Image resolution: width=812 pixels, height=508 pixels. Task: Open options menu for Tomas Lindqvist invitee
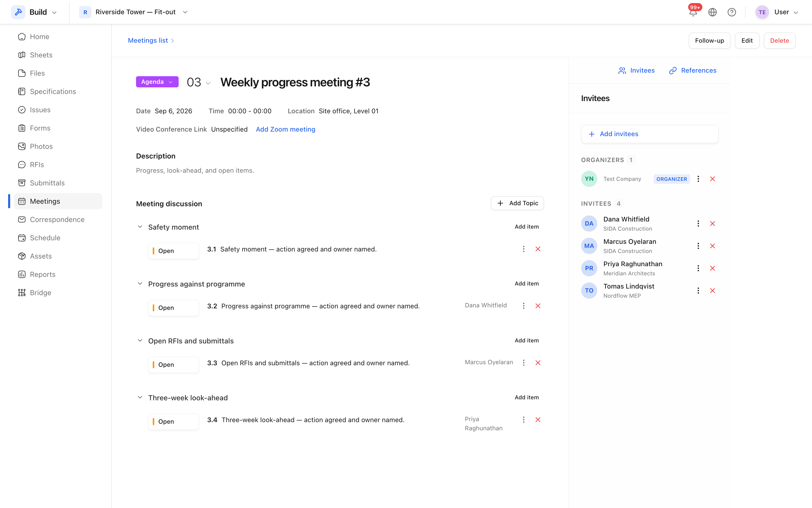point(698,291)
